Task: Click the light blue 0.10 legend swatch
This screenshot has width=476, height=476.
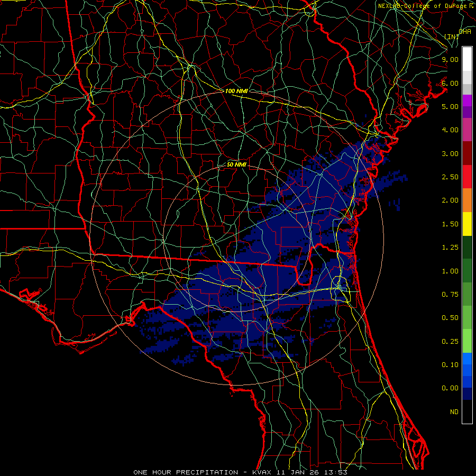Action: point(467,359)
